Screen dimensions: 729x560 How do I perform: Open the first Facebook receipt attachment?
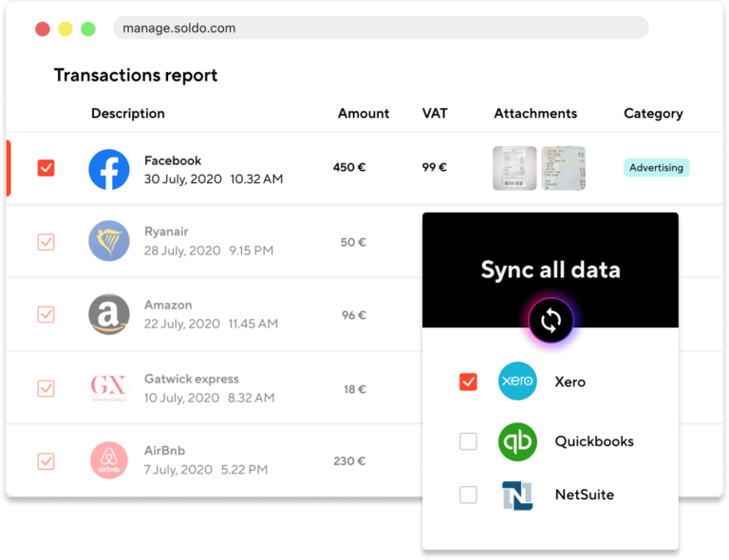point(514,168)
